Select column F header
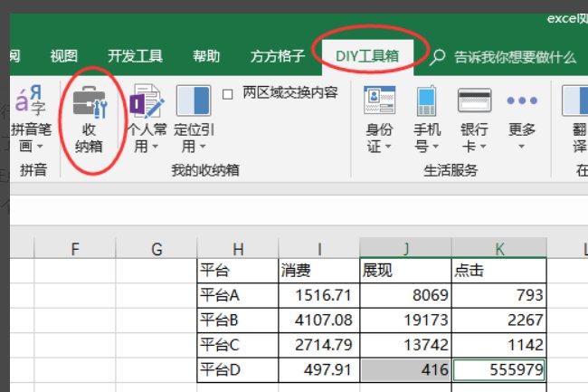The width and height of the screenshot is (588, 392). [75, 248]
